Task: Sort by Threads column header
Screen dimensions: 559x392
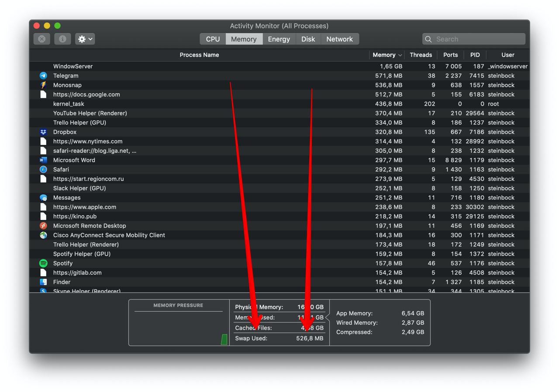Action: point(421,55)
